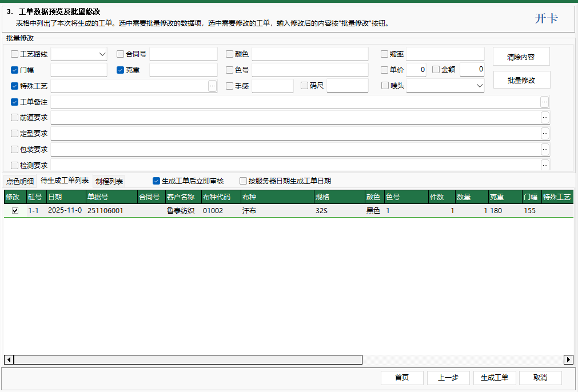Click the 批量修改 button

coord(521,79)
